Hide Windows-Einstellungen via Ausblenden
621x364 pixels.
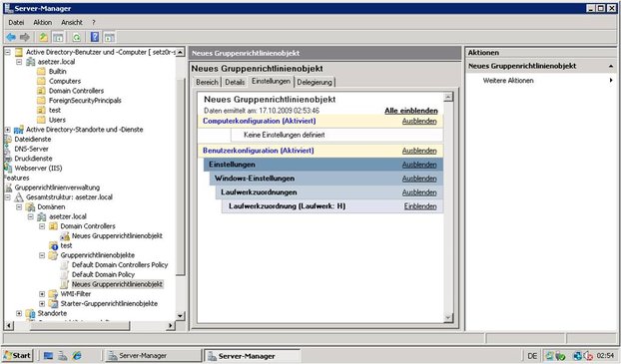pyautogui.click(x=419, y=179)
